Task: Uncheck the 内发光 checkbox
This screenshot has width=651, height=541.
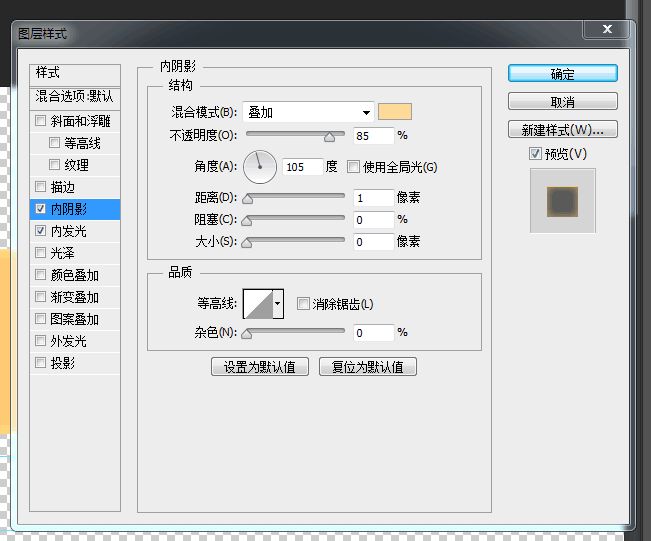Action: 40,231
